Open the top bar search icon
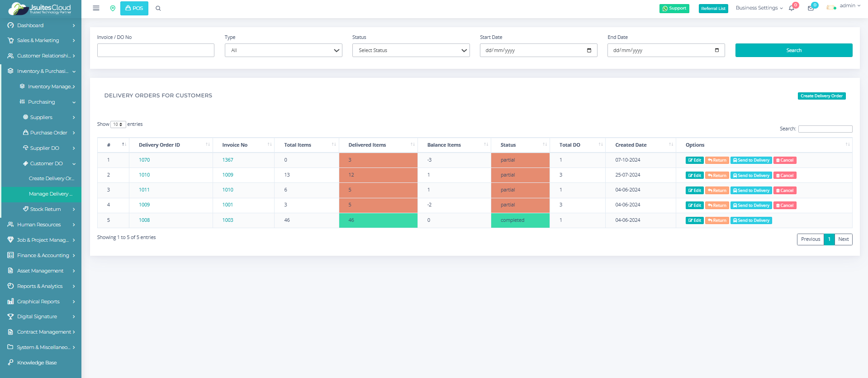The height and width of the screenshot is (378, 868). coord(158,8)
